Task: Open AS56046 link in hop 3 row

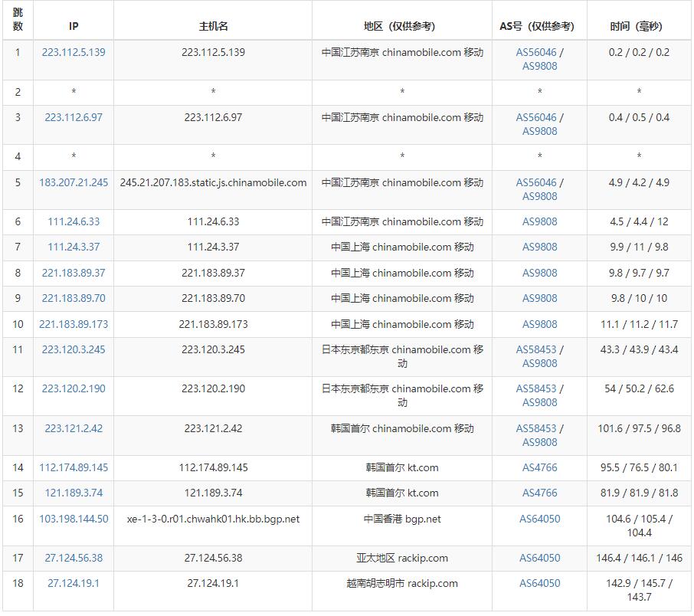Action: pyautogui.click(x=536, y=117)
